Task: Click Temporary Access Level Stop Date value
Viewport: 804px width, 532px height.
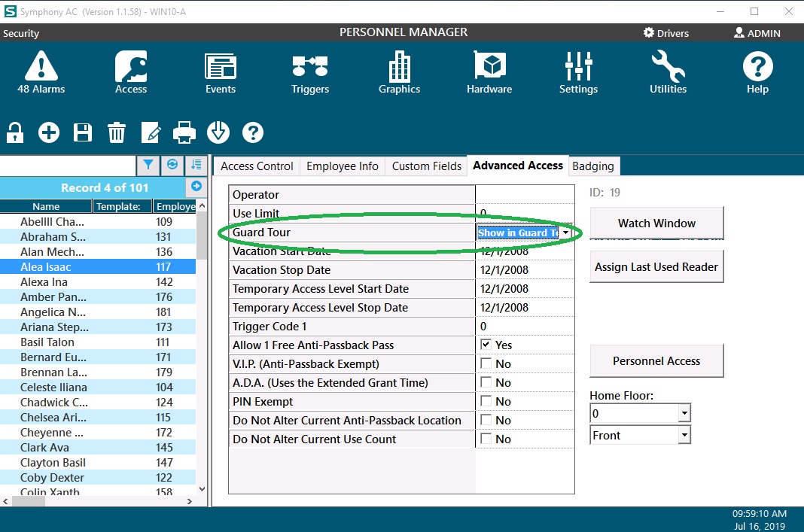Action: click(525, 308)
